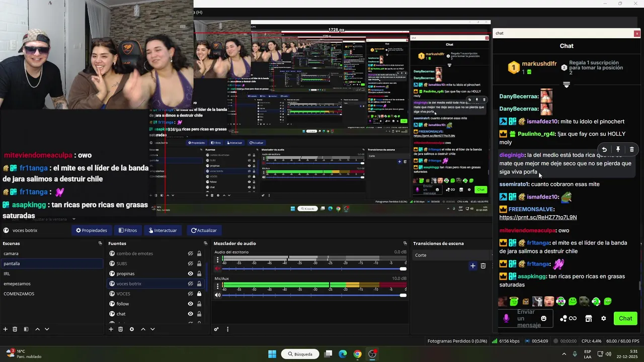This screenshot has height=362, width=644.
Task: Add a new source in Fuentes panel
Action: tap(111, 329)
